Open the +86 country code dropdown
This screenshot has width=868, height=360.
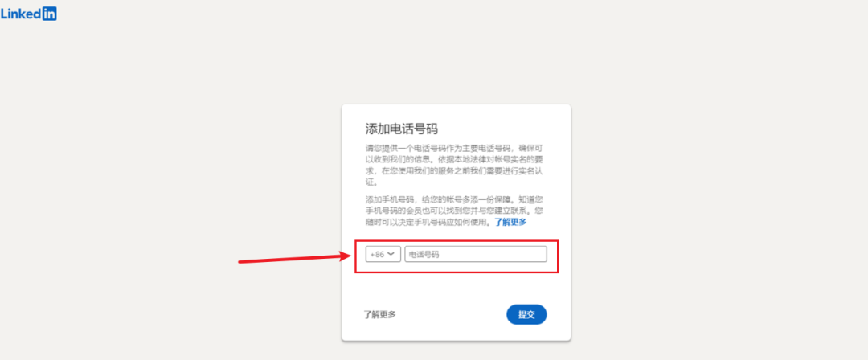pyautogui.click(x=383, y=254)
